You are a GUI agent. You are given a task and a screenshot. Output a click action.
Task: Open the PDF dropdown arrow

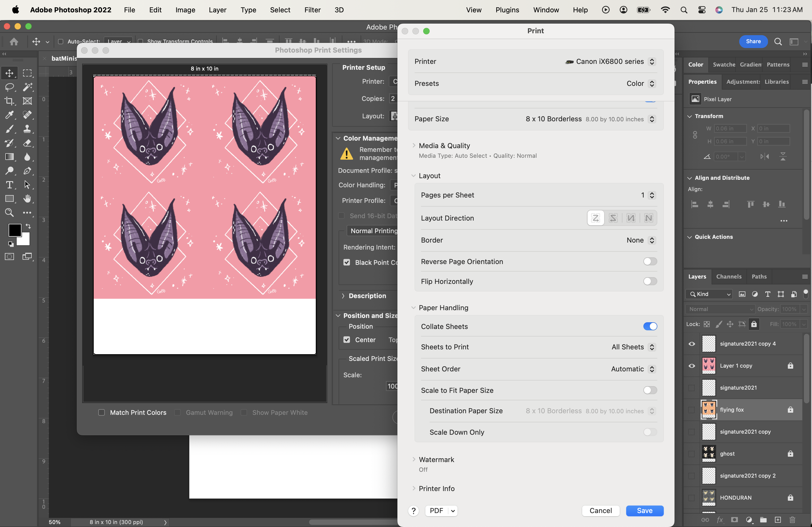point(453,511)
